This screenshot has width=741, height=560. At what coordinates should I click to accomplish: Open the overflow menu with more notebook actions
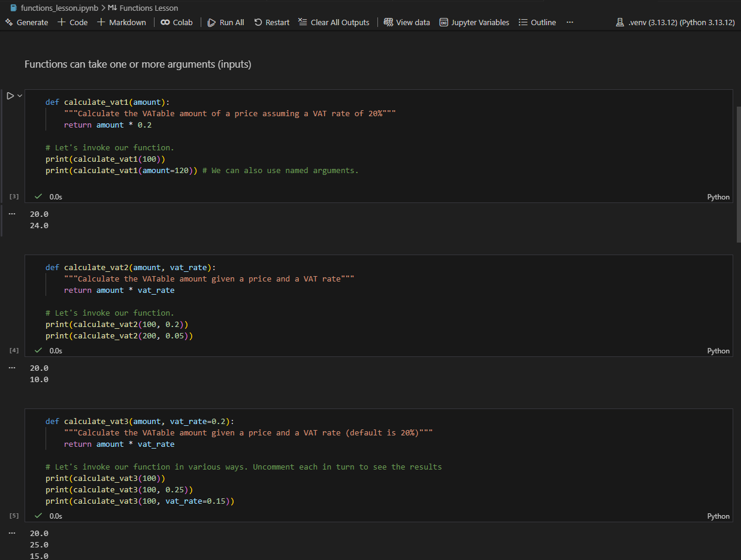click(569, 22)
